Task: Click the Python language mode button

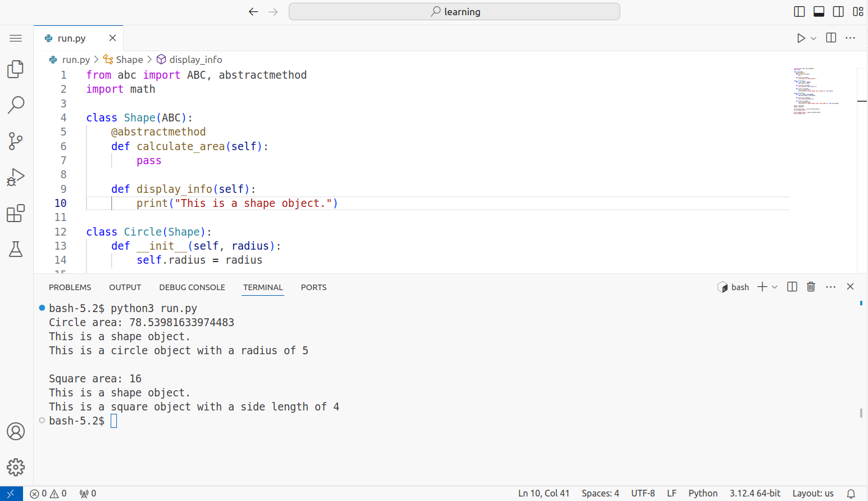Action: click(703, 493)
